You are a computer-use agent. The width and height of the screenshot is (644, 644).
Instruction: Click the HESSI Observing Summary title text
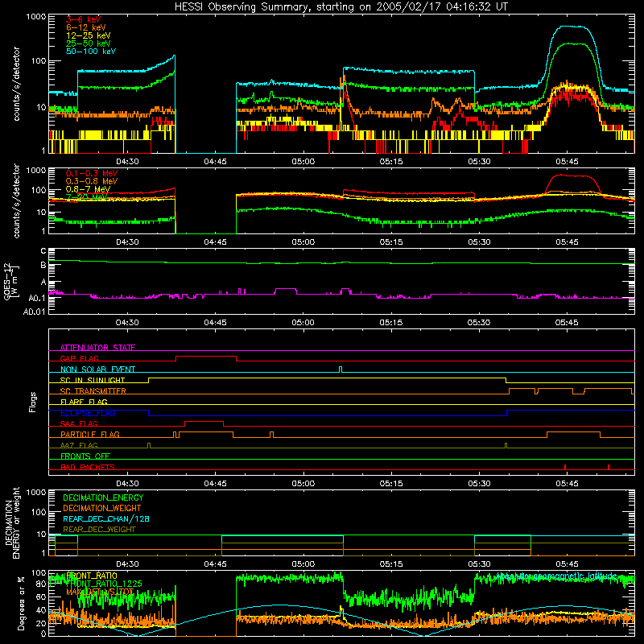(341, 7)
